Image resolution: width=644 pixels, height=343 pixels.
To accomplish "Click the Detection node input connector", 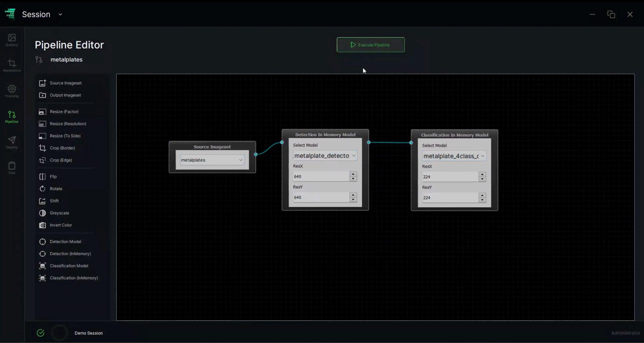I will tap(282, 143).
